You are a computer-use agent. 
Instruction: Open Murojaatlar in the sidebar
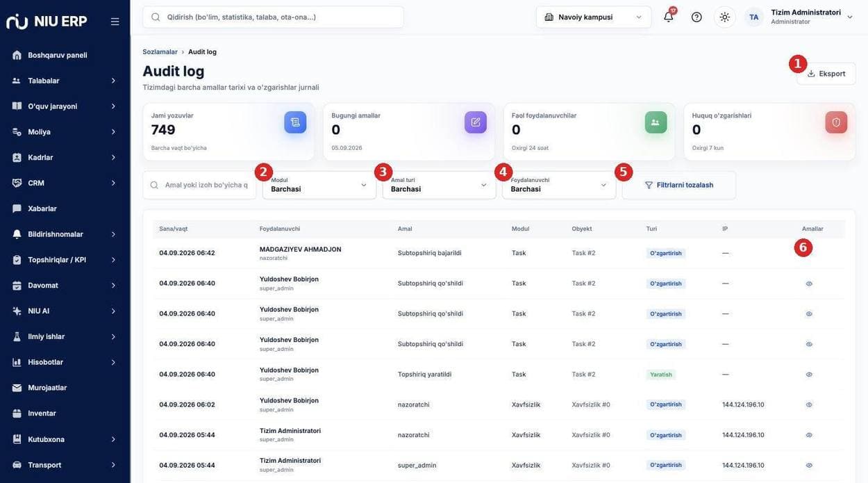pos(65,388)
